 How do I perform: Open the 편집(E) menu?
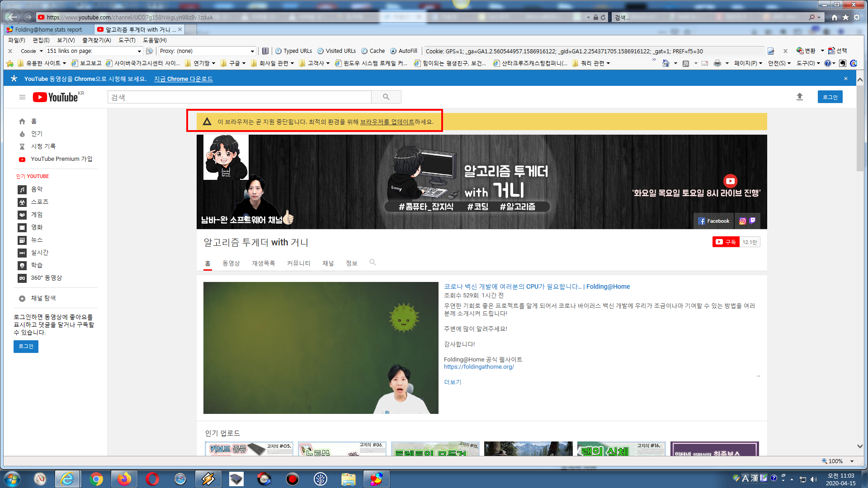(41, 40)
